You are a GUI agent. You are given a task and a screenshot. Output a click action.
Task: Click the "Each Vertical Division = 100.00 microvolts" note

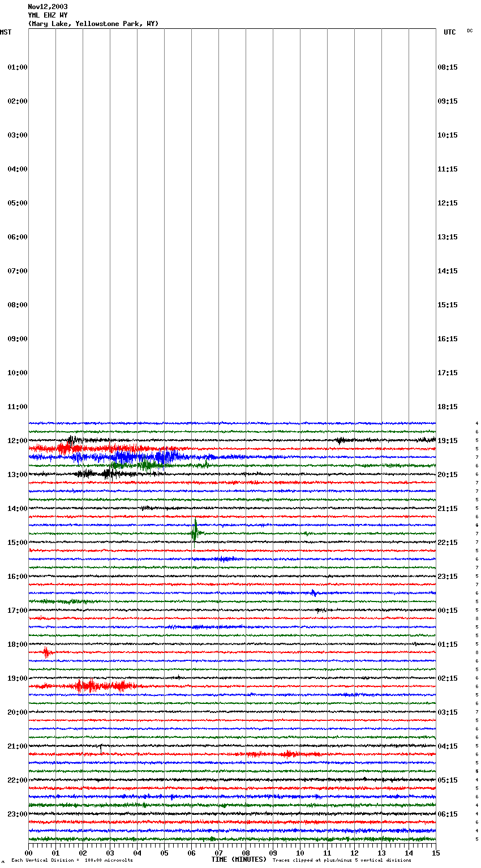tap(72, 861)
